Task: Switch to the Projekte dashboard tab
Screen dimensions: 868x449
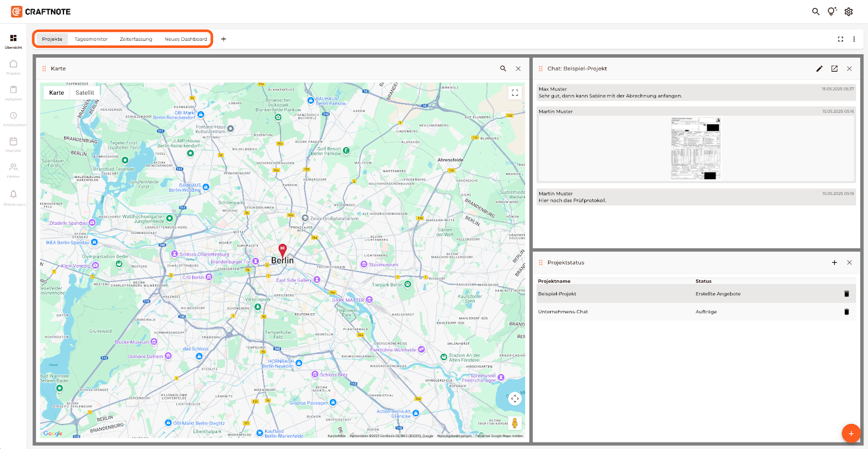Action: [x=52, y=39]
